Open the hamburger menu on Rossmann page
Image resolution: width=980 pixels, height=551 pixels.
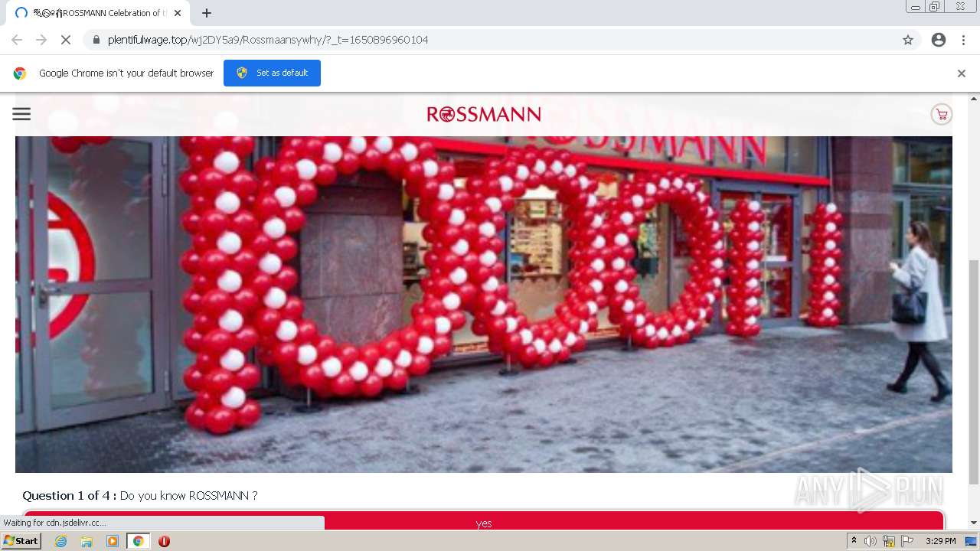click(21, 114)
